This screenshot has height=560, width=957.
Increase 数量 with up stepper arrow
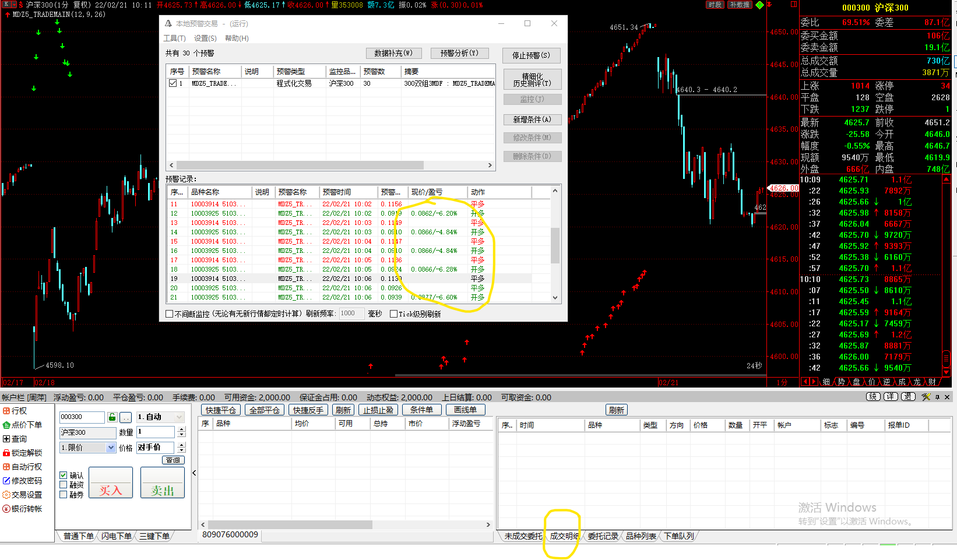click(181, 429)
